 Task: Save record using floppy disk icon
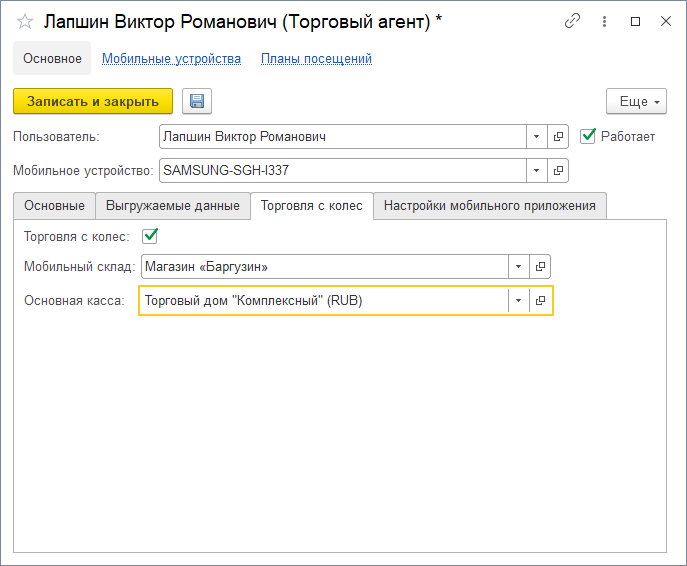(197, 101)
